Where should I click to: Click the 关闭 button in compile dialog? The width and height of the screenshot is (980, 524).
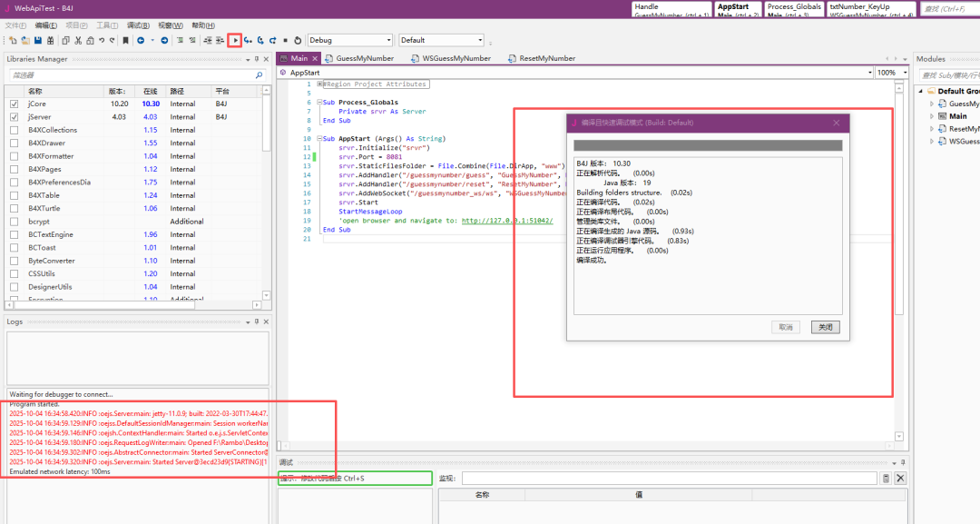(x=824, y=327)
